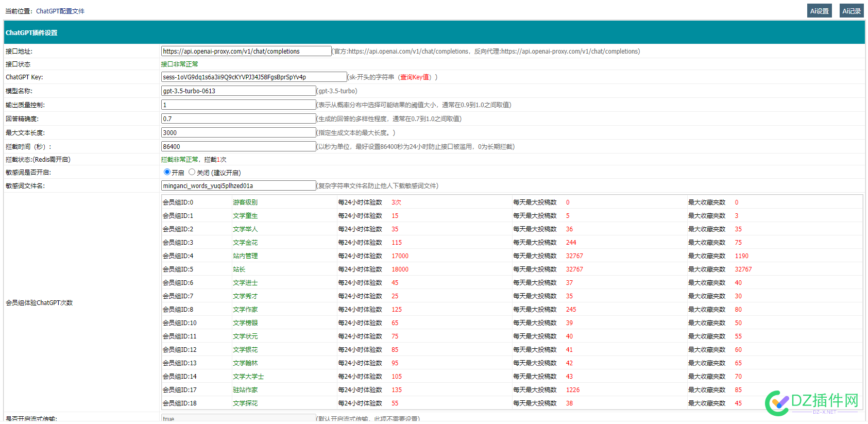868x424 pixels.
Task: Select the 开启 radio for sensitive words
Action: click(167, 172)
